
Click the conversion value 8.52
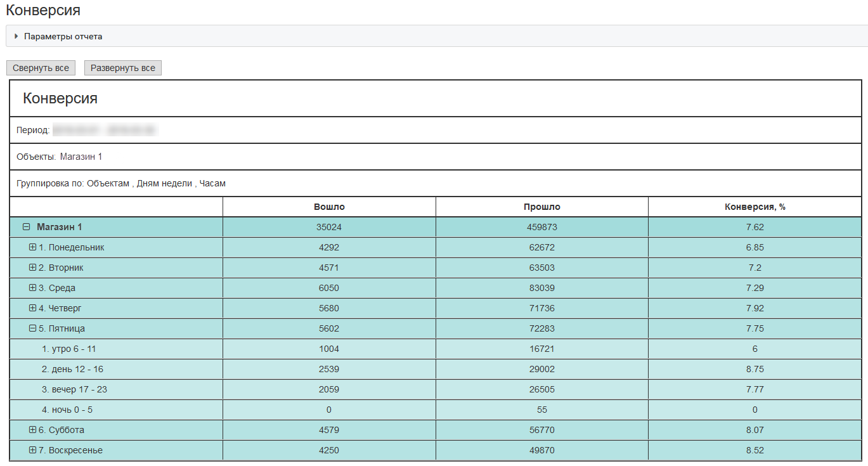[x=755, y=450]
